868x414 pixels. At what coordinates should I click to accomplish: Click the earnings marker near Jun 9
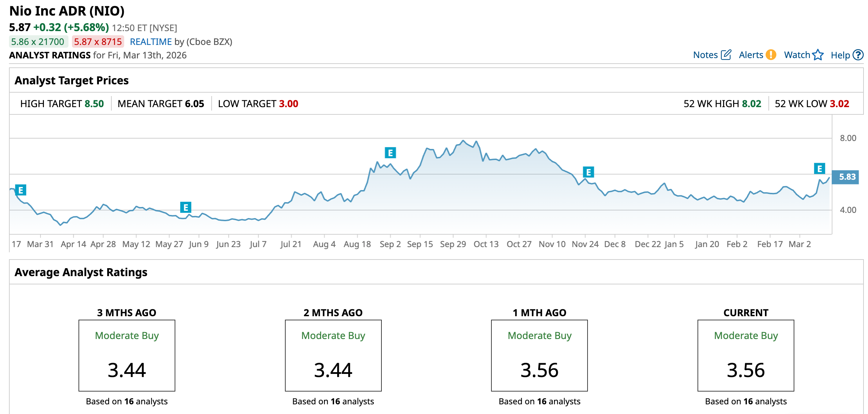click(186, 207)
